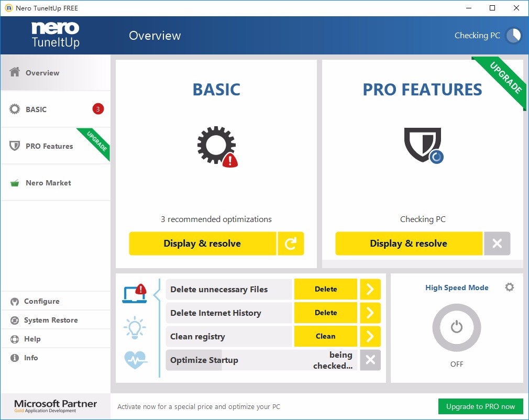This screenshot has width=529, height=420.
Task: Click the Delete unnecessary Files label
Action: coord(219,290)
